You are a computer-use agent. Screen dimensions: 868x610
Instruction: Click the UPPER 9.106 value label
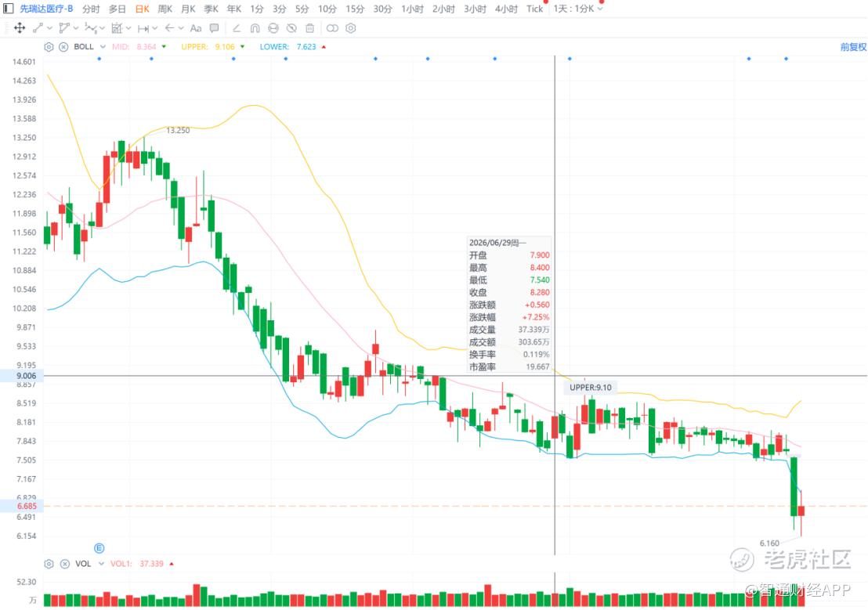point(208,47)
